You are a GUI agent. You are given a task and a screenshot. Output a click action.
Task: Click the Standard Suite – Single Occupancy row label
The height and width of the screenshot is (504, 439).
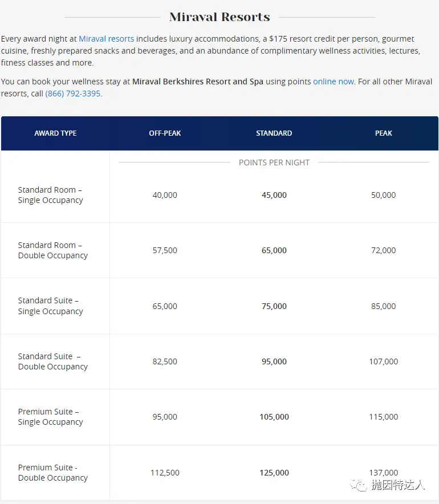coord(50,306)
